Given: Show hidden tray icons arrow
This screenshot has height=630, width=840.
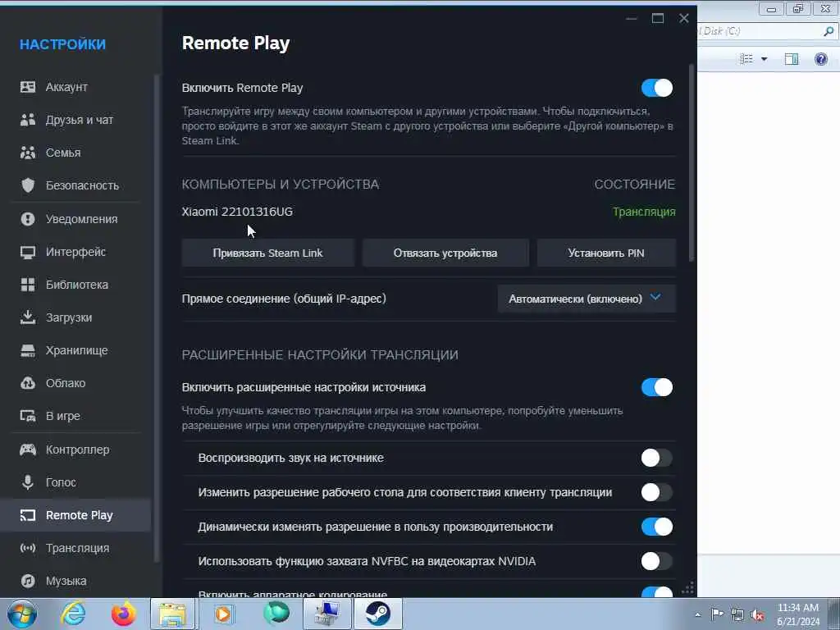Looking at the screenshot, I should point(697,615).
